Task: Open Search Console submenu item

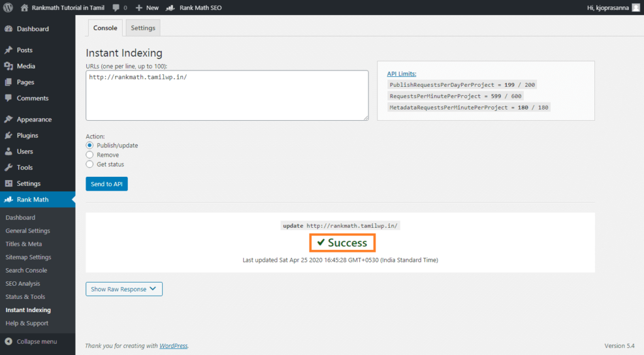Action: tap(26, 270)
